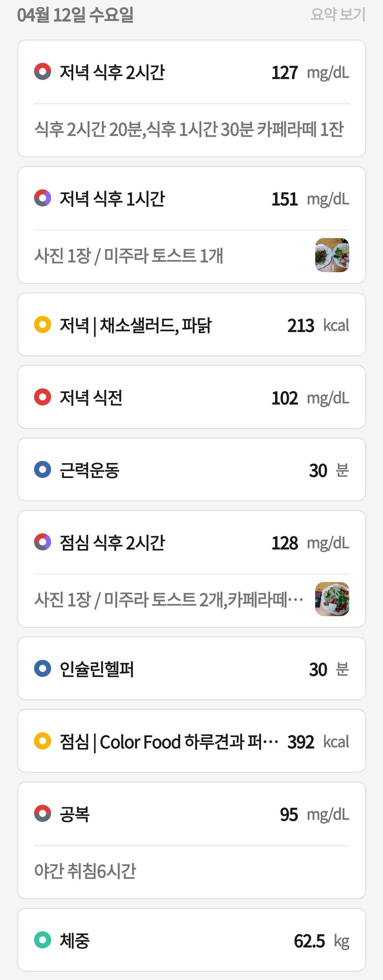This screenshot has width=383, height=980.
Task: Tap the red circle icon next to 저녁 식전
Action: (x=43, y=397)
